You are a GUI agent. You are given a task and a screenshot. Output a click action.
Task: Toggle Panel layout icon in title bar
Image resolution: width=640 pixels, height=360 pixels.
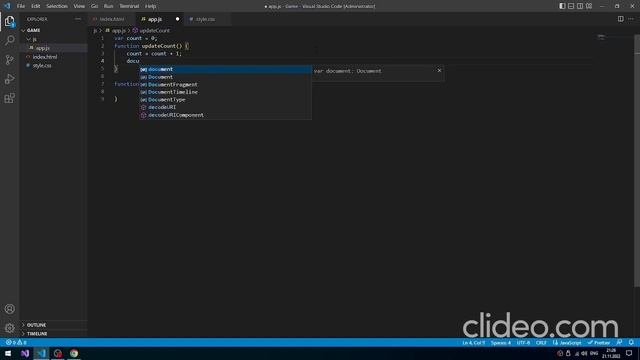tap(571, 6)
